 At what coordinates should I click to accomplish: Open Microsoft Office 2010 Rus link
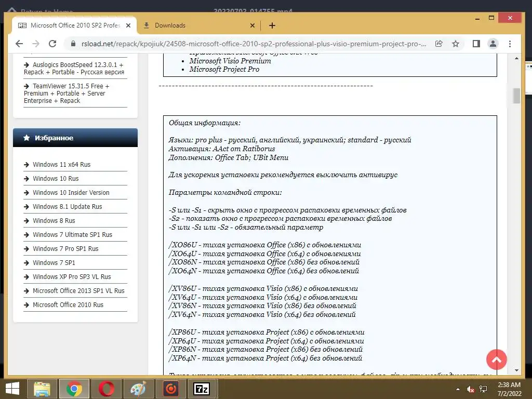point(68,304)
